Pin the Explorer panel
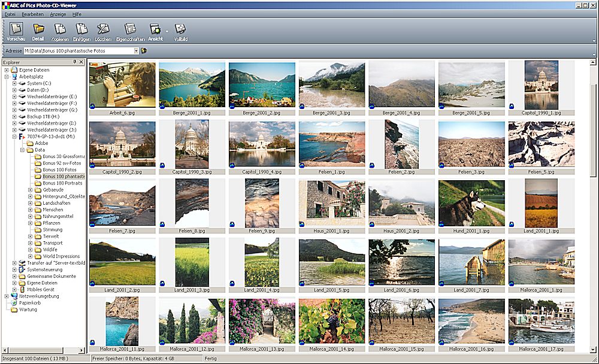This screenshot has width=599, height=364. click(x=74, y=62)
